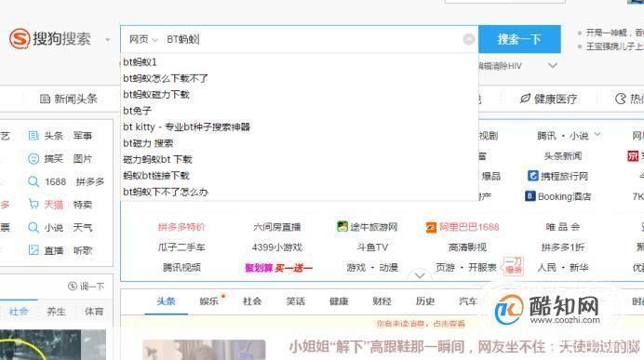Open the dropdown arrow beside Sogou logo
The width and height of the screenshot is (644, 360).
tap(108, 39)
